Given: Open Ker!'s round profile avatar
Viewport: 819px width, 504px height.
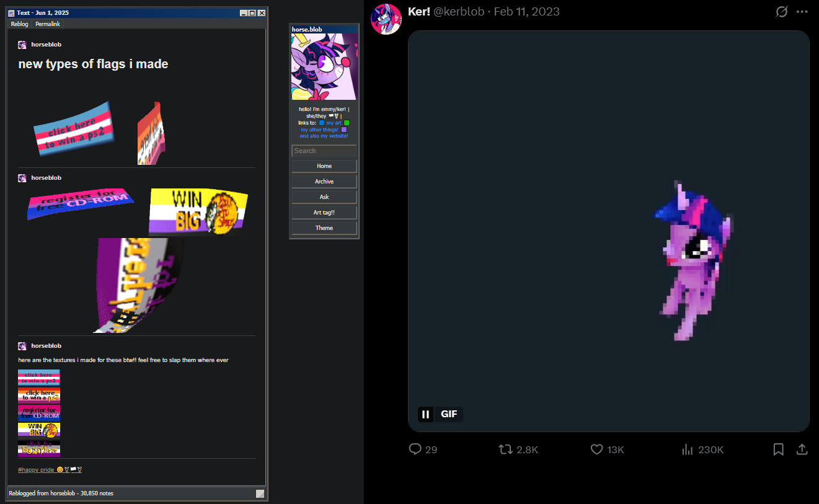Looking at the screenshot, I should 386,19.
